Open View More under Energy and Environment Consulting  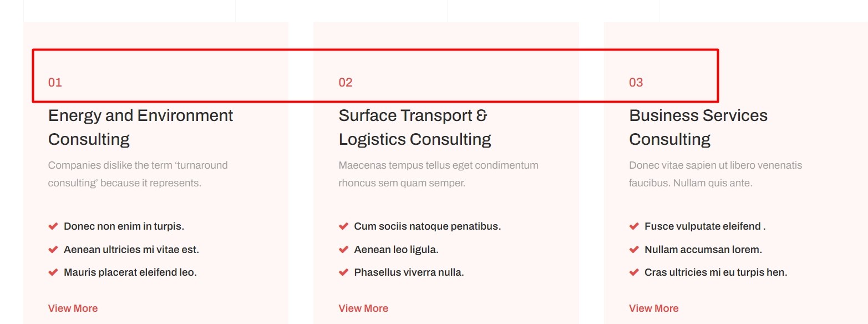[x=73, y=308]
